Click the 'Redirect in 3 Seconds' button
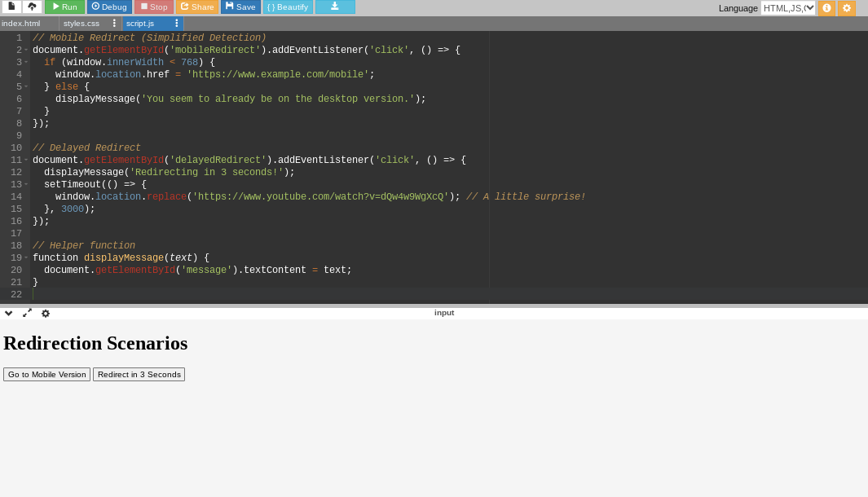 pyautogui.click(x=139, y=375)
